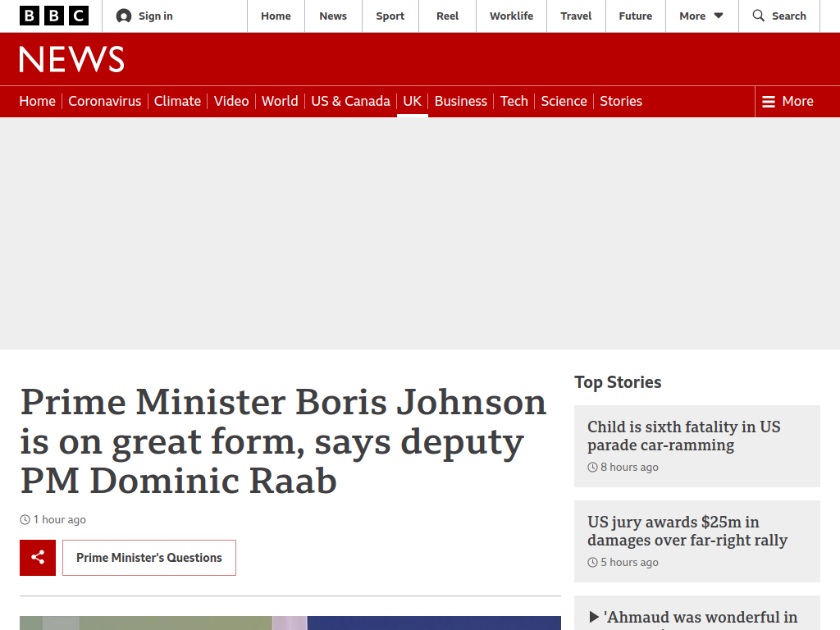Open 'Ahmaud was wonderful in' story
Screen dimensions: 840x630
(x=701, y=618)
